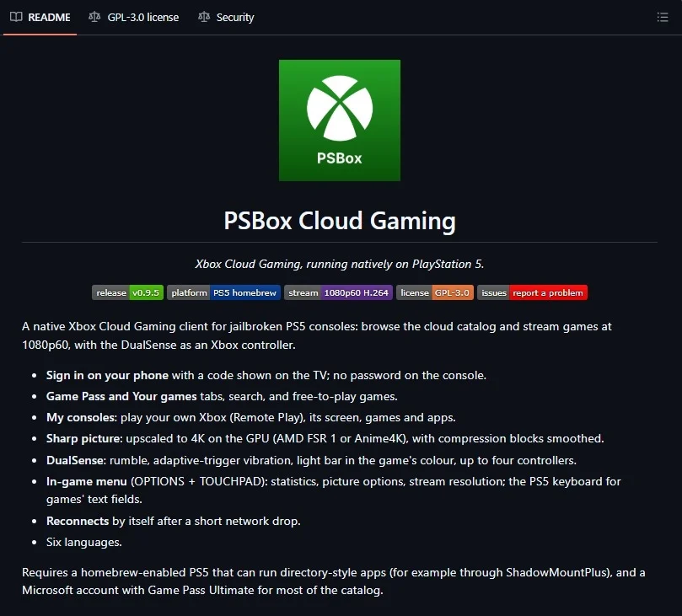
Task: Click the license GPL-3.0 badge
Action: pyautogui.click(x=434, y=292)
